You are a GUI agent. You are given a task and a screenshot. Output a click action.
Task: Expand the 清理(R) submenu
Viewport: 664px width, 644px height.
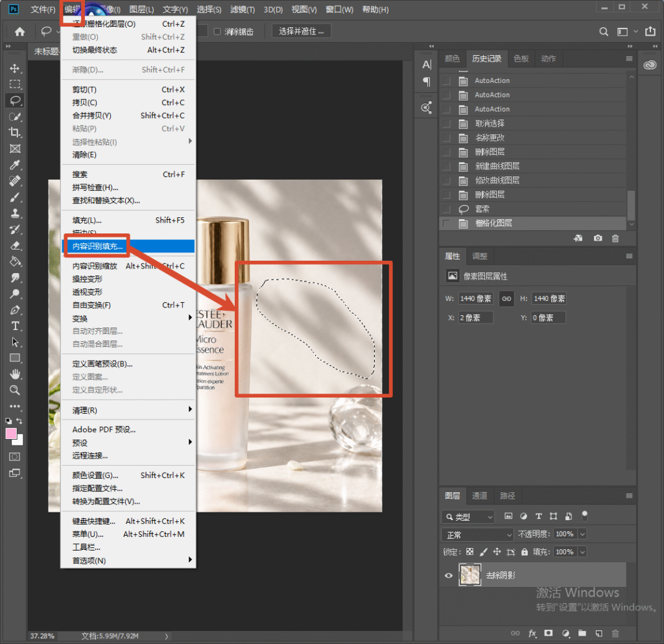point(128,410)
